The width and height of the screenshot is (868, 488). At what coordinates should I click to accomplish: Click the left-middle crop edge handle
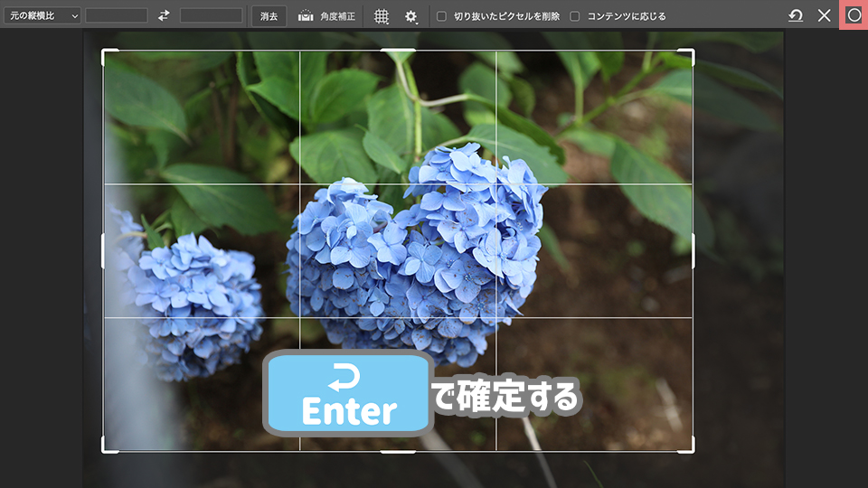click(103, 251)
